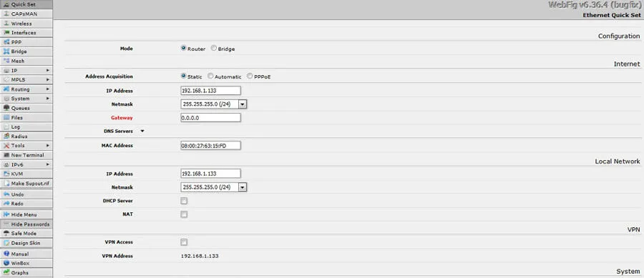644x278 pixels.
Task: Click the Hide Passwords icon
Action: 6,224
